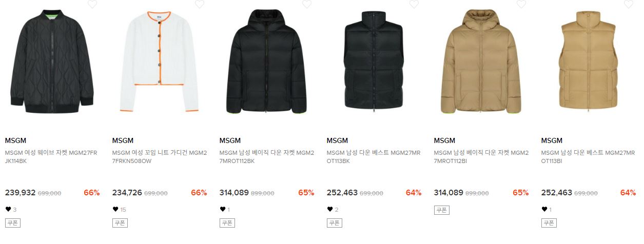
Task: Click the wishlist heart on the black quilted jacket
Action: point(92,4)
